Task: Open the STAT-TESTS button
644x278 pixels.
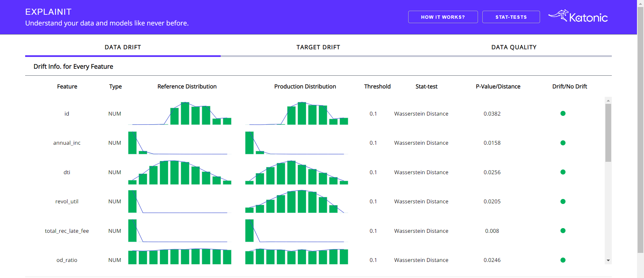Action: click(511, 17)
